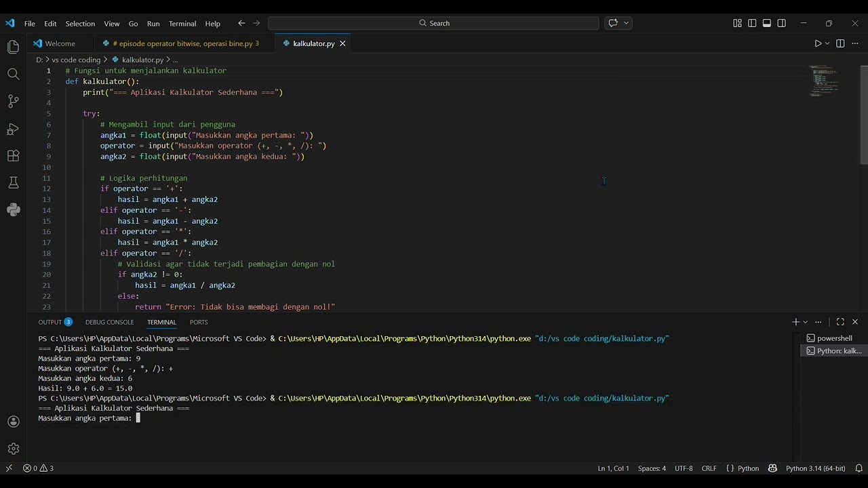Open the Manage gear menu
The image size is (868, 488).
point(13,449)
